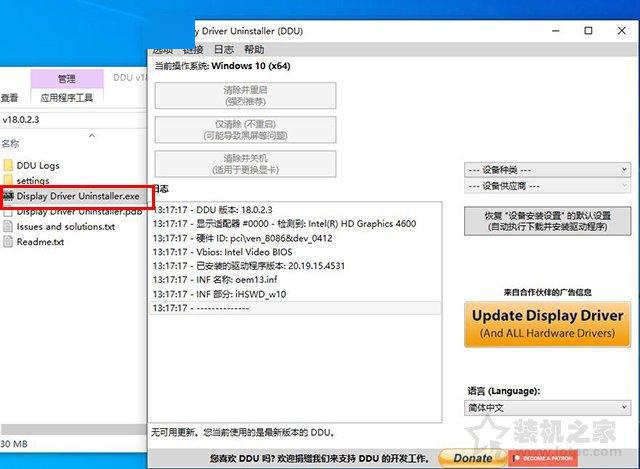
Task: Click 清除并关机 button
Action: (x=245, y=164)
